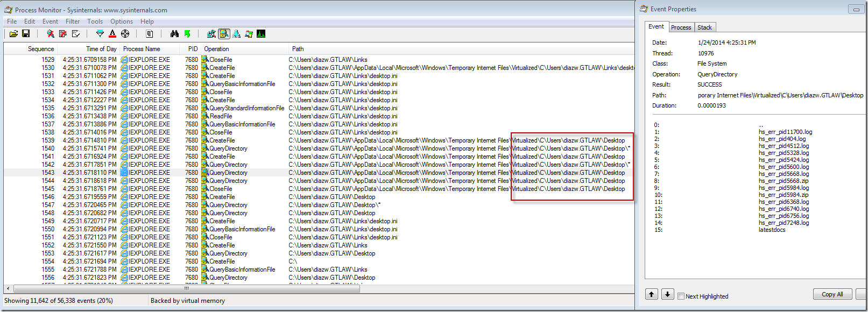This screenshot has height=312, width=868.
Task: Click the Include Process From Window target icon
Action: click(x=125, y=34)
